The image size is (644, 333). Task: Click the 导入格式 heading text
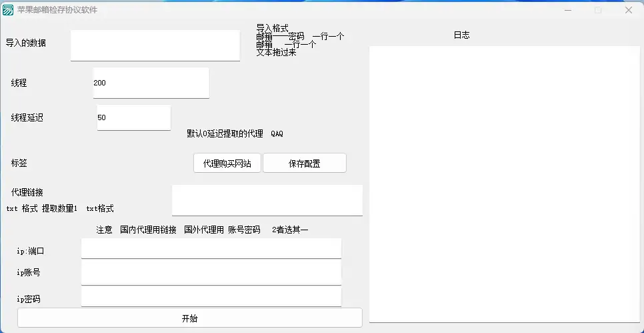pyautogui.click(x=272, y=28)
